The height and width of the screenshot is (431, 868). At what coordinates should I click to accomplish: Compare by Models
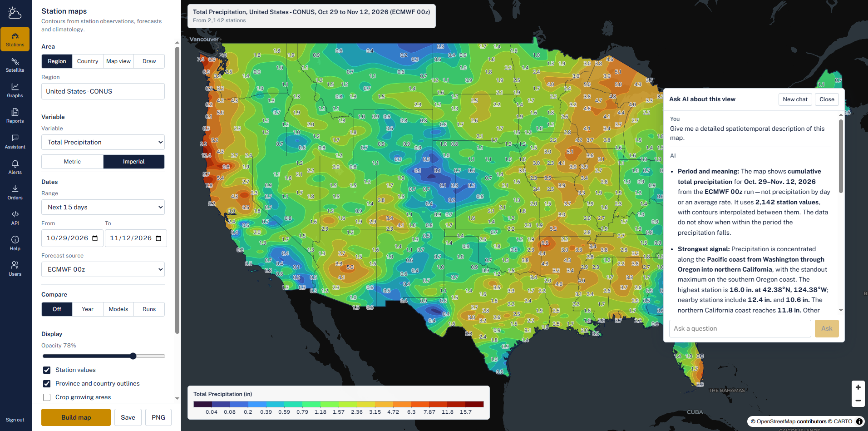[x=118, y=309]
